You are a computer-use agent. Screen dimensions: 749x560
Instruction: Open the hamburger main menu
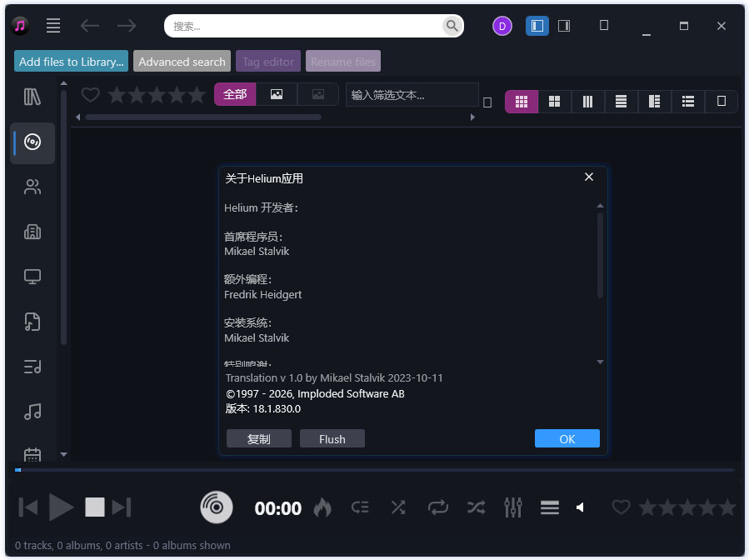pos(53,26)
